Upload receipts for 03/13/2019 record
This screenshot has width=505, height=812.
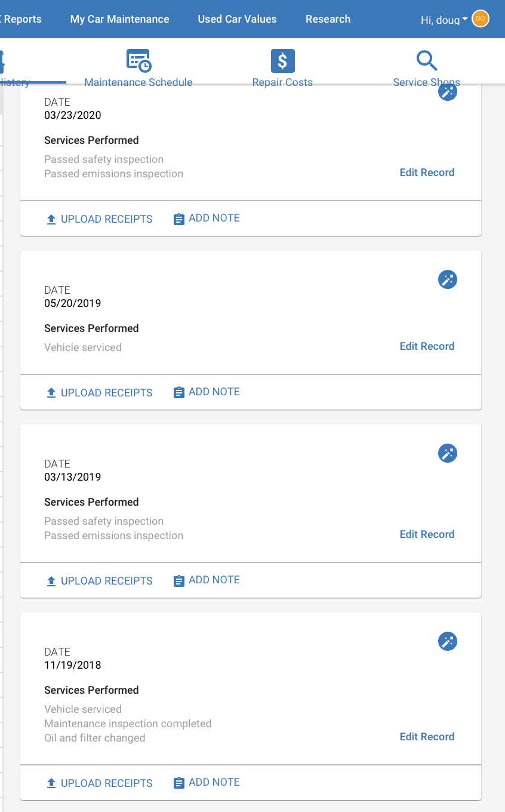pyautogui.click(x=100, y=580)
